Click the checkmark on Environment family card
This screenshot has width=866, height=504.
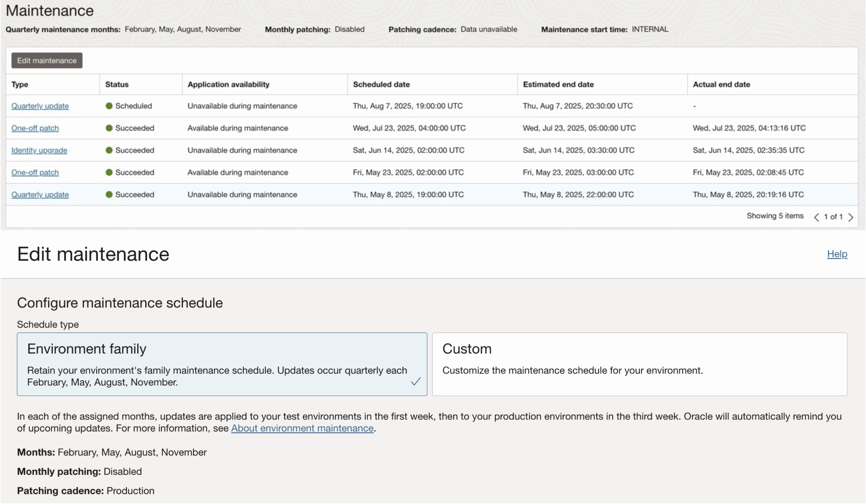[x=416, y=381]
